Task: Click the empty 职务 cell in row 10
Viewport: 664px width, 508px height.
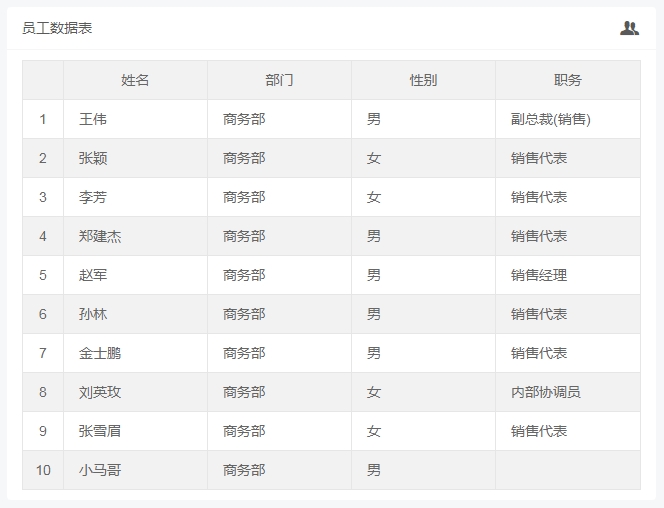Action: tap(567, 470)
